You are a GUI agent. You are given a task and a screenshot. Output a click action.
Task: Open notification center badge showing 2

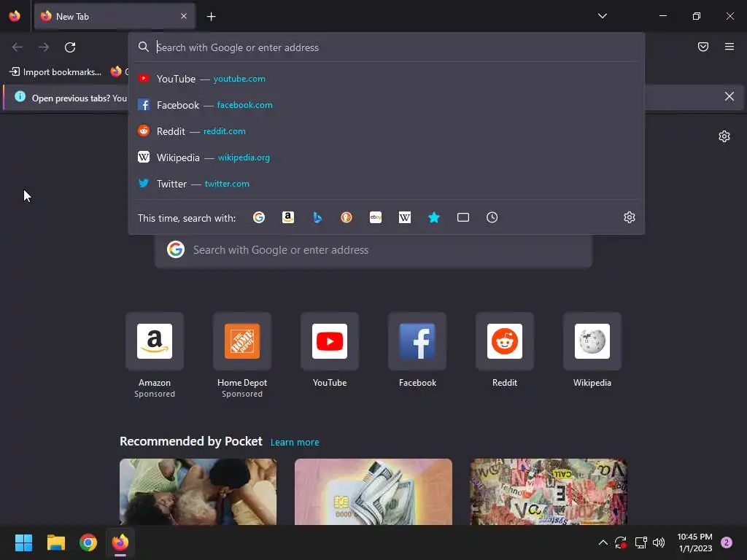727,542
